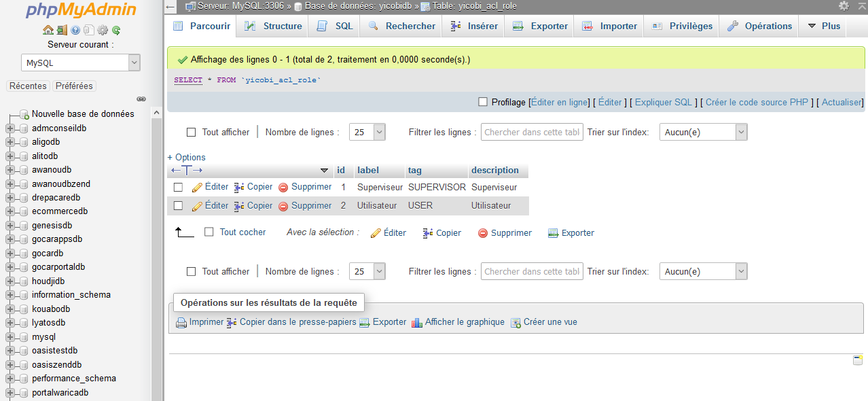Image resolution: width=868 pixels, height=401 pixels.
Task: Click the gear settings icon in sidebar
Action: 103,30
